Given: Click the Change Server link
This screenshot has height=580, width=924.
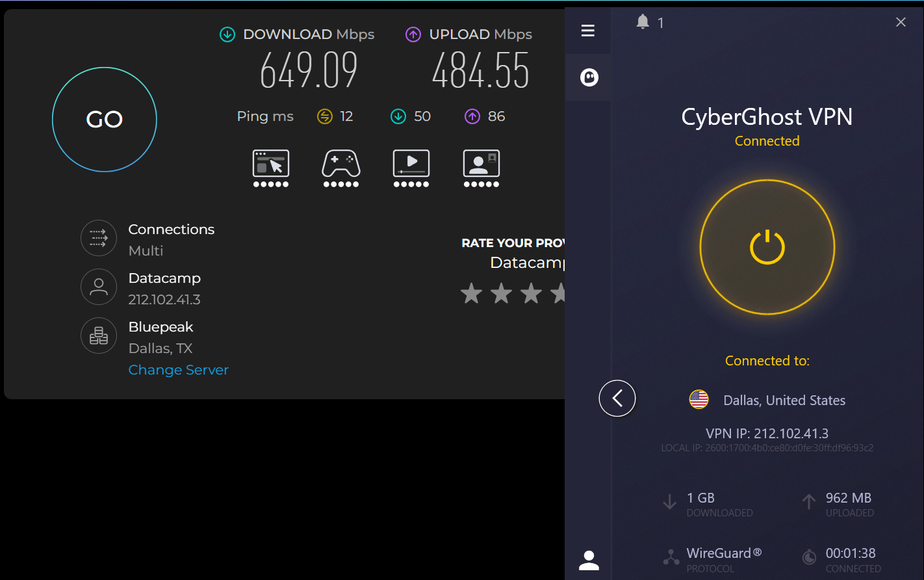Looking at the screenshot, I should (x=179, y=370).
